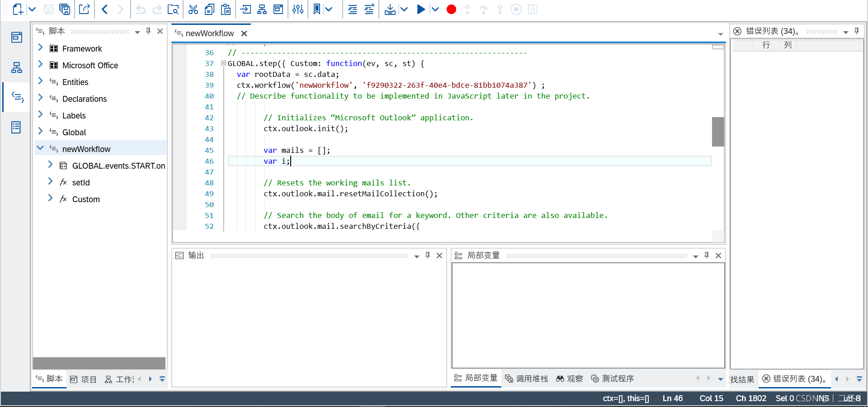Switch to the 错误列表 (34) bottom tab

795,379
